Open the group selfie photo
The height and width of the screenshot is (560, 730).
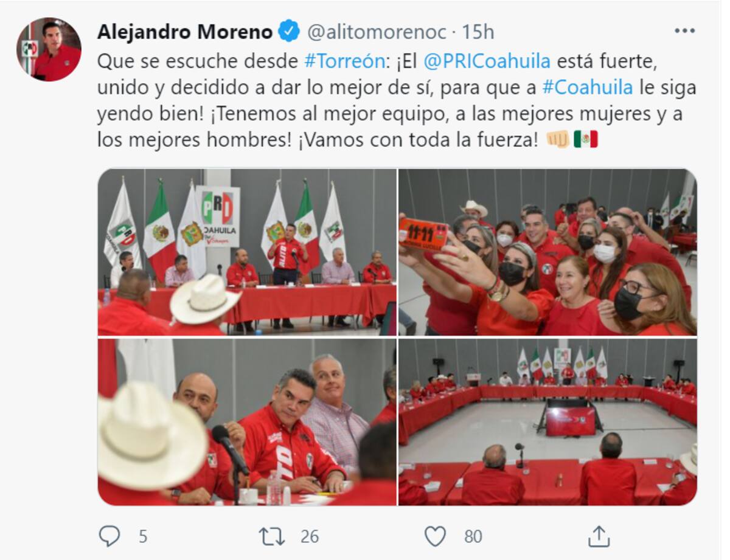pyautogui.click(x=547, y=252)
